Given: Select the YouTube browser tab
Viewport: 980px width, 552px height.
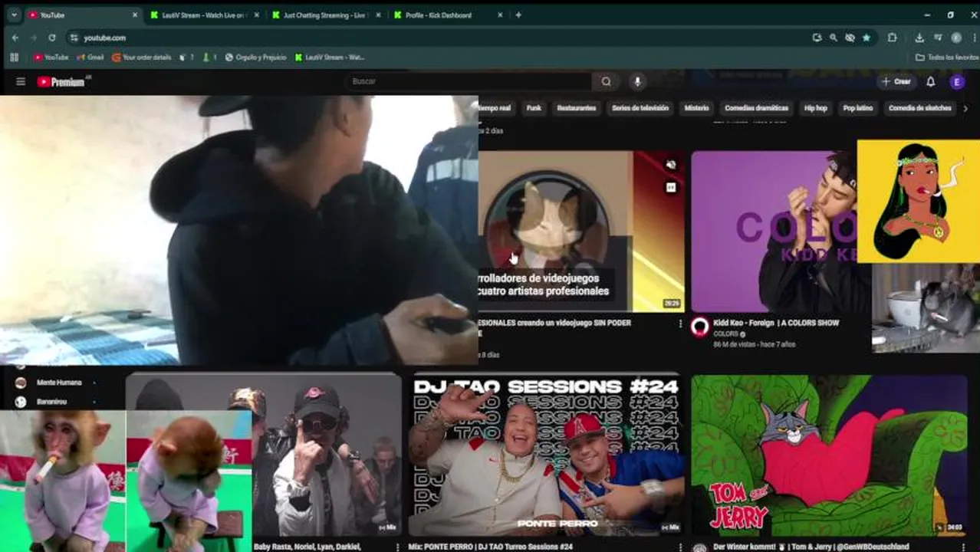Looking at the screenshot, I should [x=83, y=15].
